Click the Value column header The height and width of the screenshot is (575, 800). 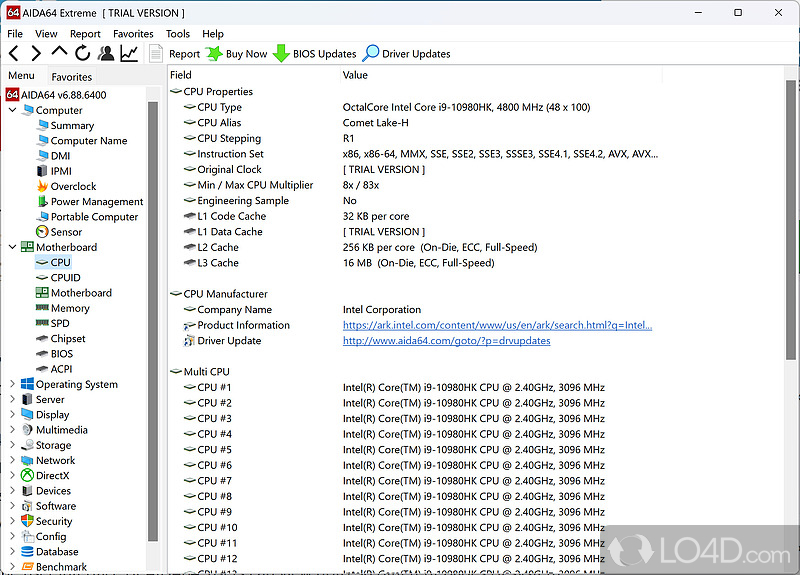355,75
